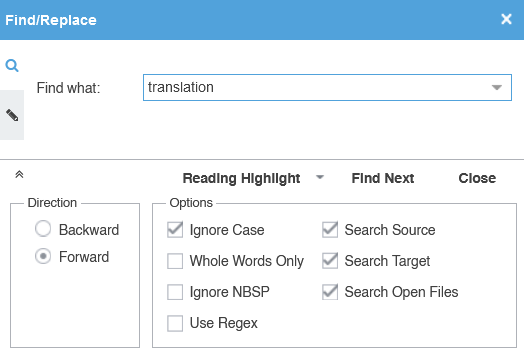524x362 pixels.
Task: Switch to the Find tab magnifier icon
Action: point(12,66)
